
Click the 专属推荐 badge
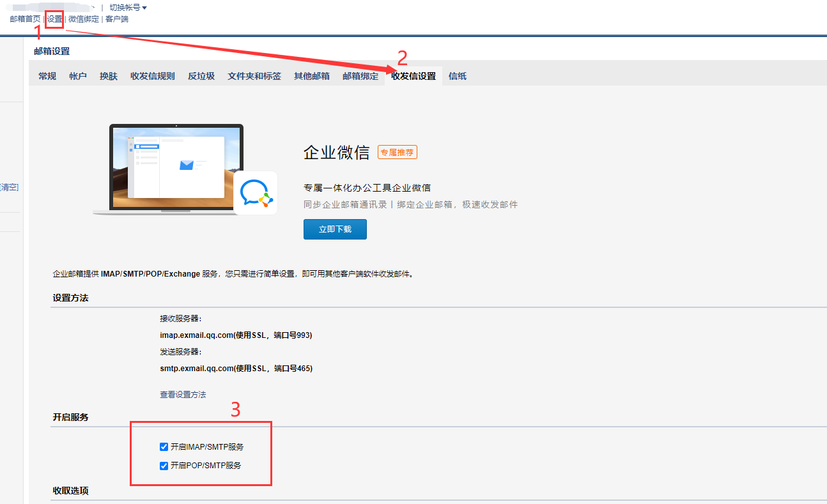[398, 152]
